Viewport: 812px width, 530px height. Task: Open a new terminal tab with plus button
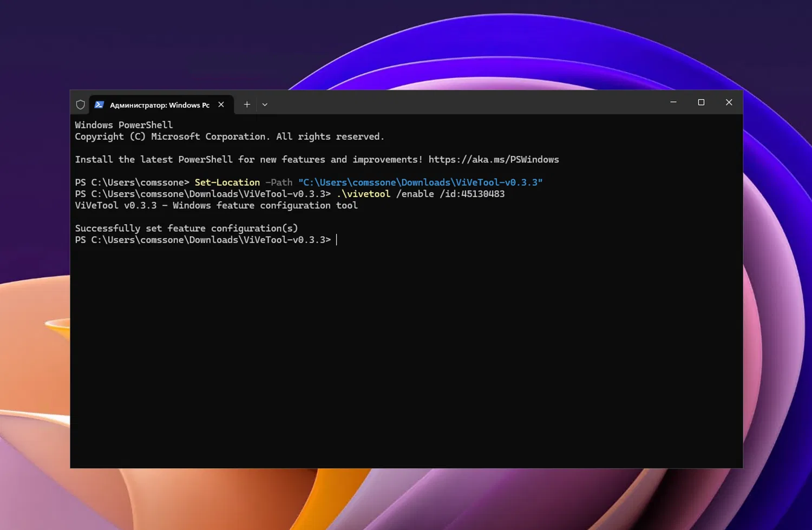pyautogui.click(x=247, y=104)
